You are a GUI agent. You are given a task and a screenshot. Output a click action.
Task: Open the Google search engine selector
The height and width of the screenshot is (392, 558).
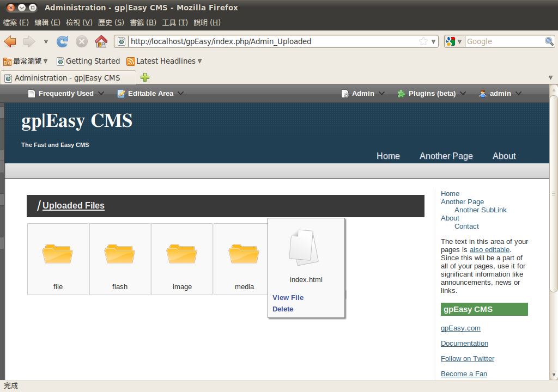point(454,41)
